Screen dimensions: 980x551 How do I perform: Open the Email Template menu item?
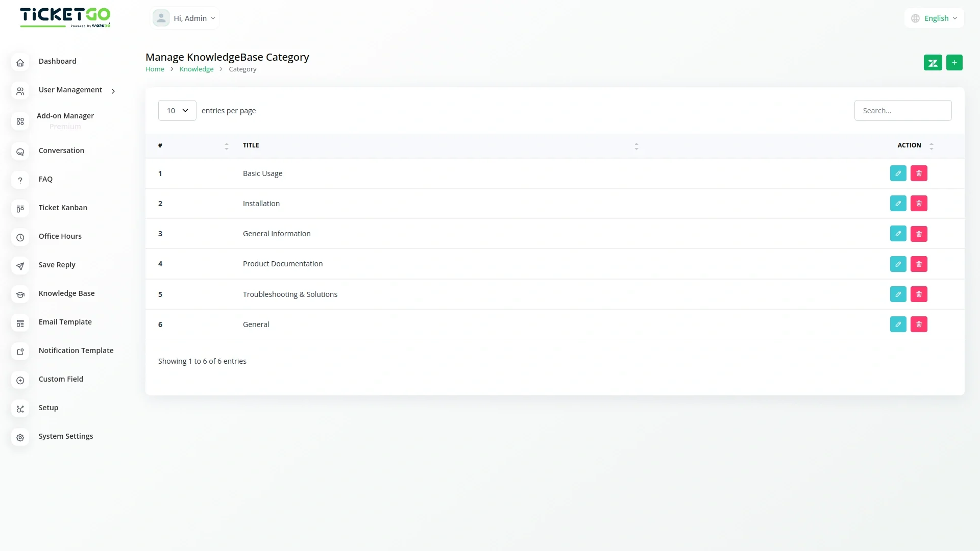65,322
